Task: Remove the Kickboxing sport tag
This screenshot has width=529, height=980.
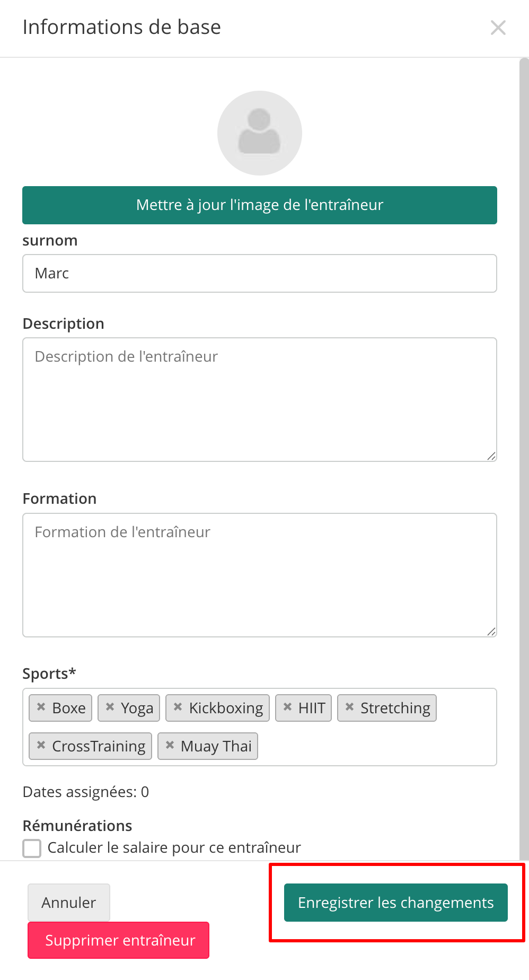Action: tap(178, 707)
